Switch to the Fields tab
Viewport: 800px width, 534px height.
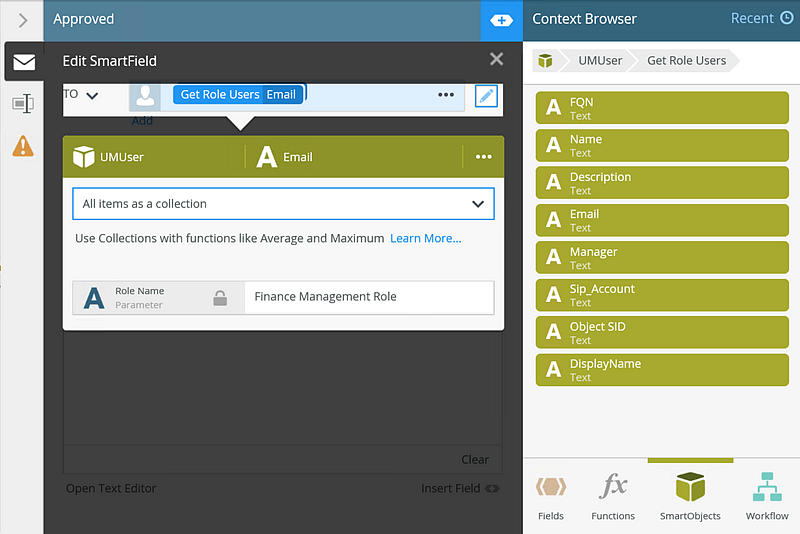(551, 496)
